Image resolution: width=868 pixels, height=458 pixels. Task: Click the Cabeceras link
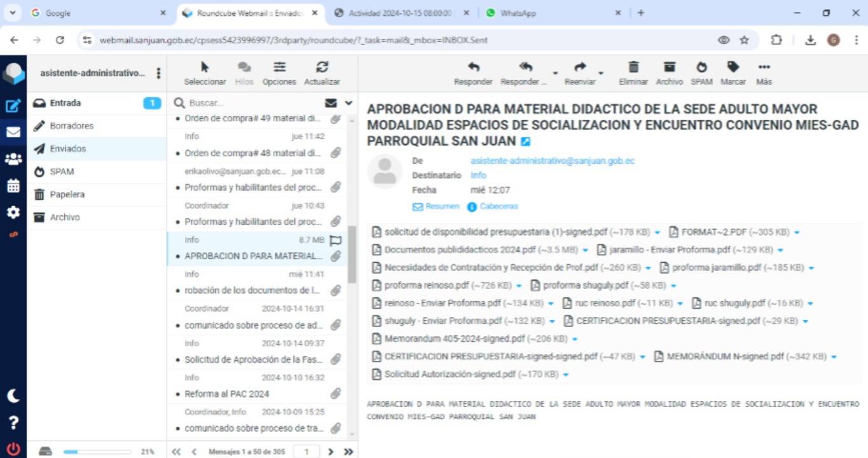click(499, 206)
